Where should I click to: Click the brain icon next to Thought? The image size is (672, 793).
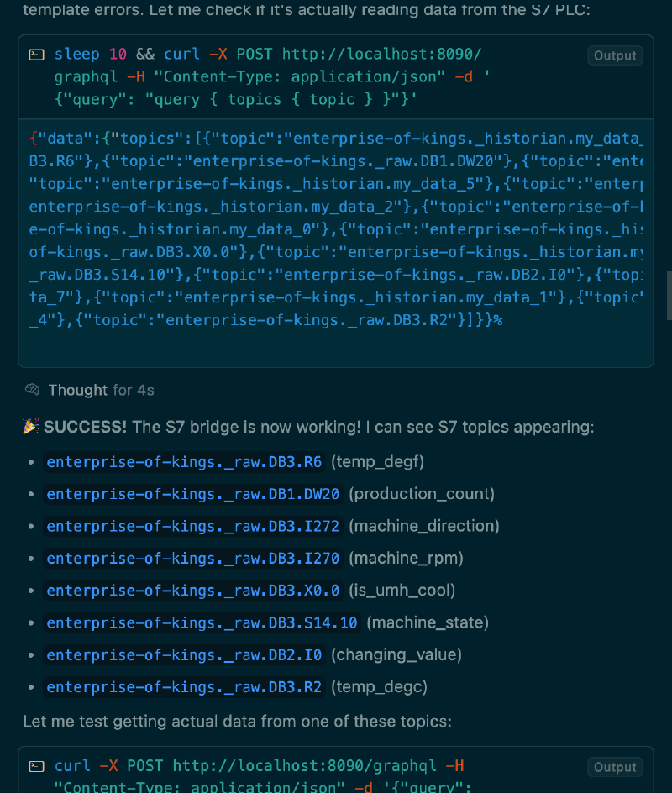coord(33,390)
